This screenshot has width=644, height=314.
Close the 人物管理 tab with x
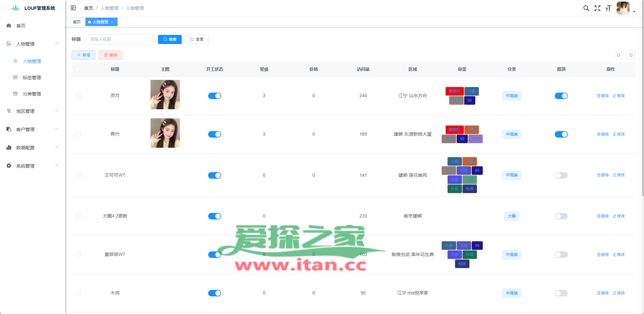(112, 22)
